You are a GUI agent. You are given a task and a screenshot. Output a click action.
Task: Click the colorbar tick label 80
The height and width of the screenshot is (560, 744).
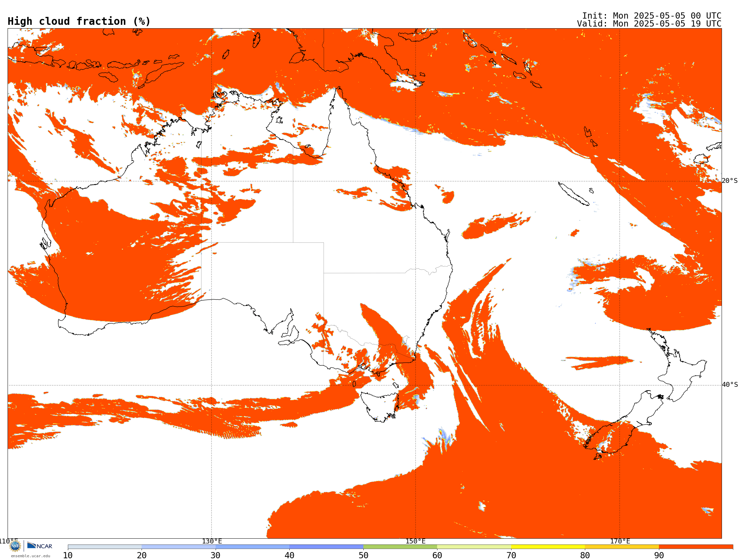tap(585, 555)
